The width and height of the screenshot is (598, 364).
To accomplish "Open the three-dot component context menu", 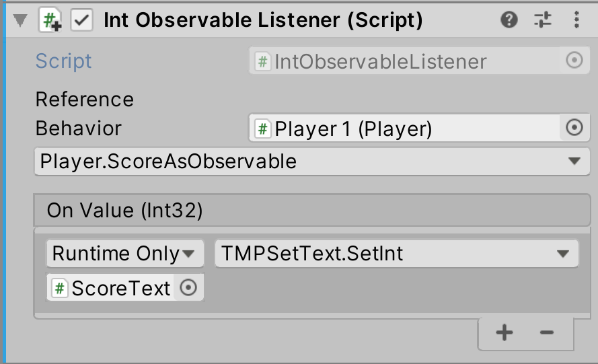I will coord(576,20).
